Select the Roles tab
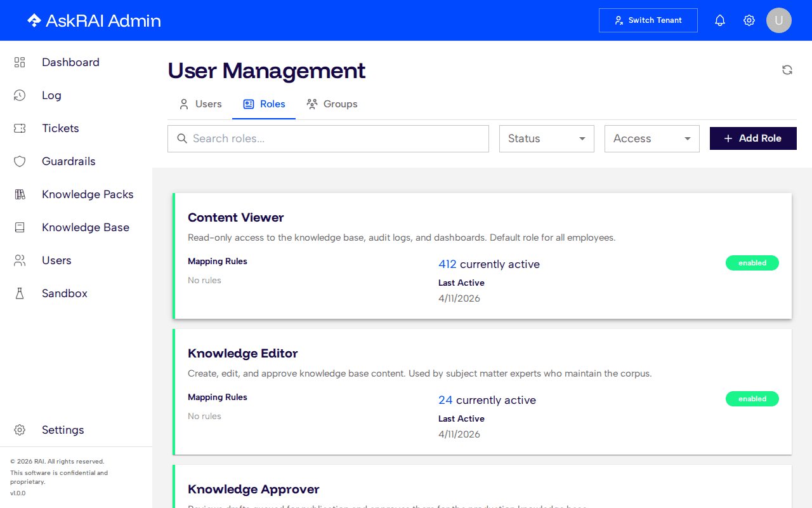This screenshot has width=812, height=508. [264, 104]
